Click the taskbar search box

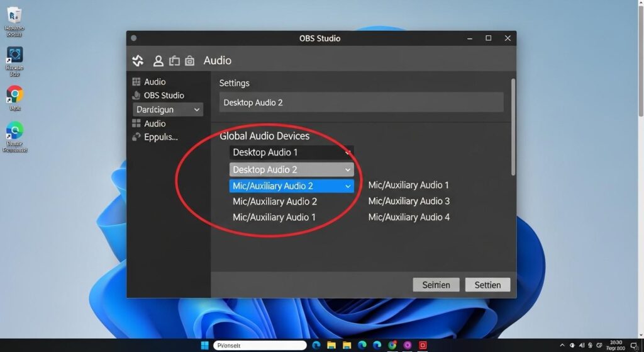pos(260,346)
